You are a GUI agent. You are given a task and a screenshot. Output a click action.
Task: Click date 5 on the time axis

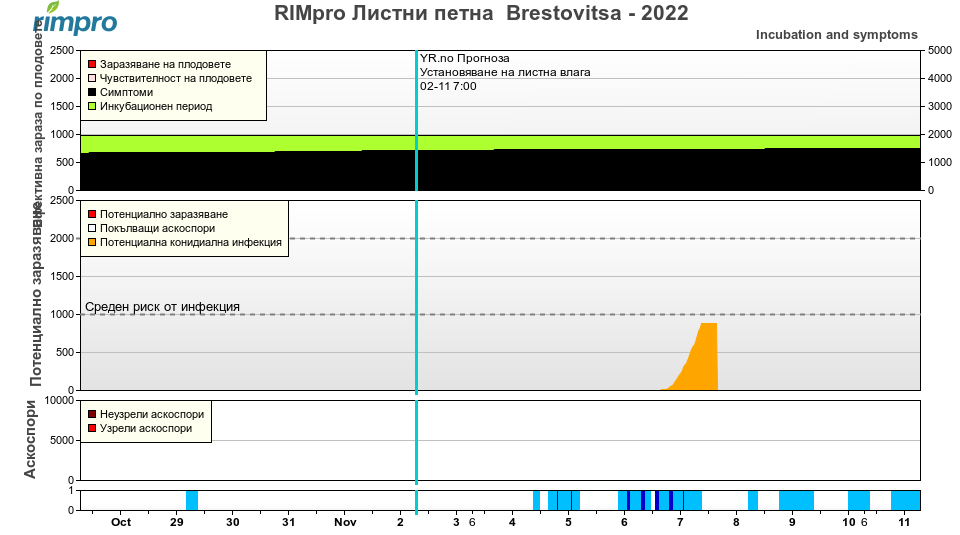(568, 522)
